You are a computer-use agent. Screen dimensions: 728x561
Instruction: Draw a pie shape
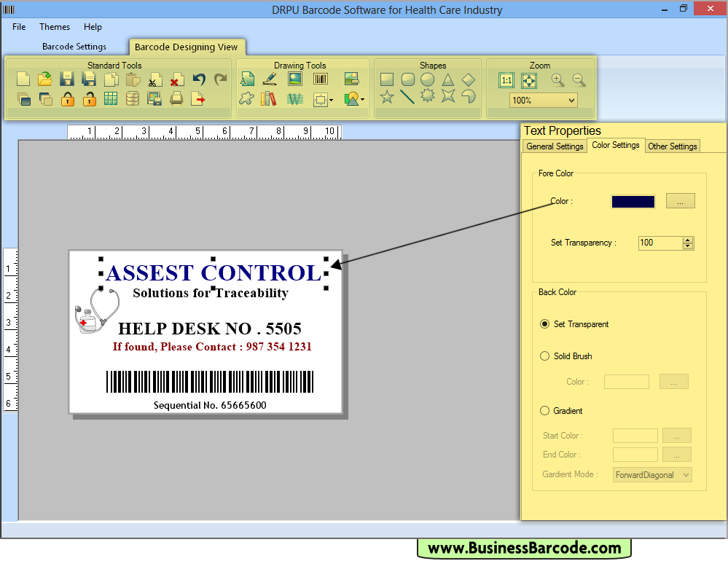tap(469, 96)
